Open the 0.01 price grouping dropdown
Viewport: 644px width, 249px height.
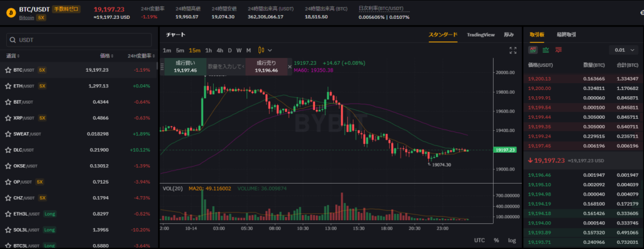point(623,50)
